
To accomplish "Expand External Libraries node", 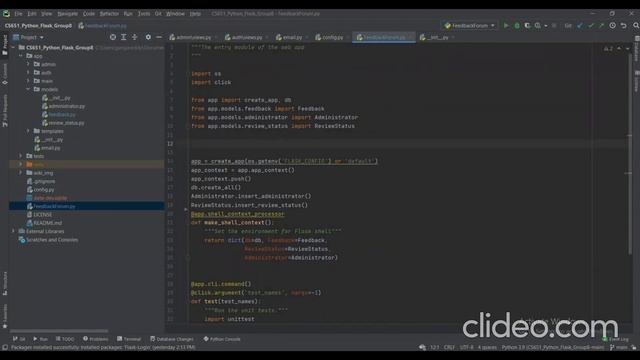I will tap(13, 231).
